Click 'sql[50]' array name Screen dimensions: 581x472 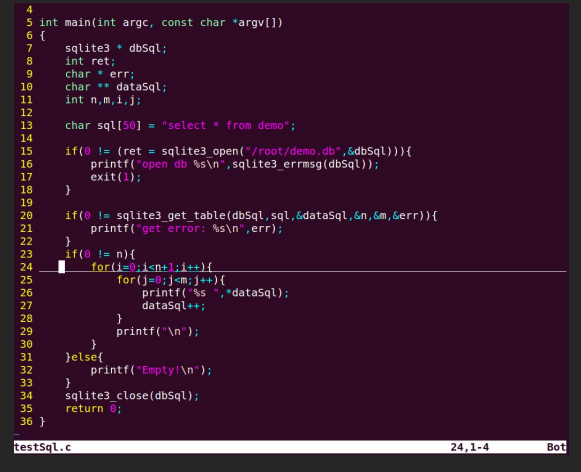119,125
